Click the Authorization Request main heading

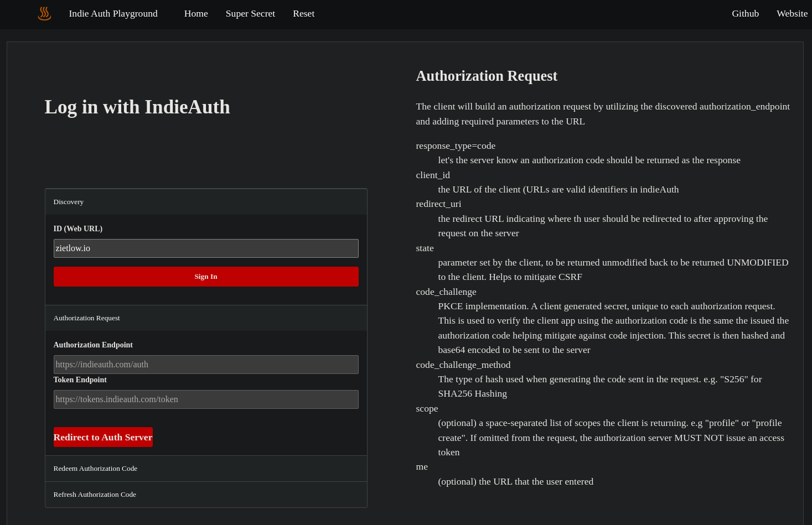pos(487,76)
